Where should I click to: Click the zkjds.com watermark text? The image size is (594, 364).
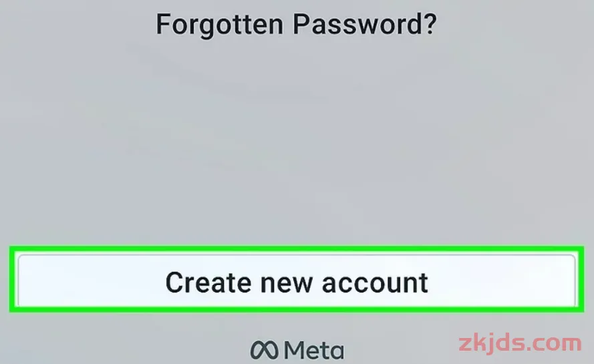tap(520, 343)
